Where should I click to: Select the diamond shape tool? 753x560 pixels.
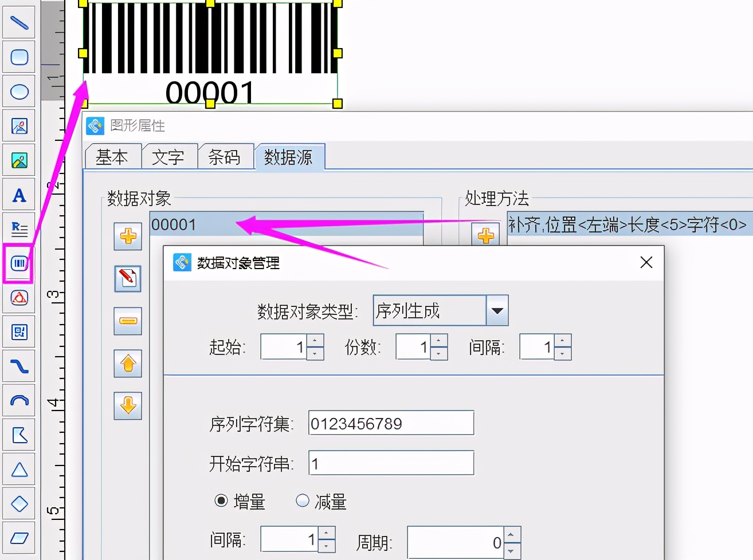[x=19, y=504]
